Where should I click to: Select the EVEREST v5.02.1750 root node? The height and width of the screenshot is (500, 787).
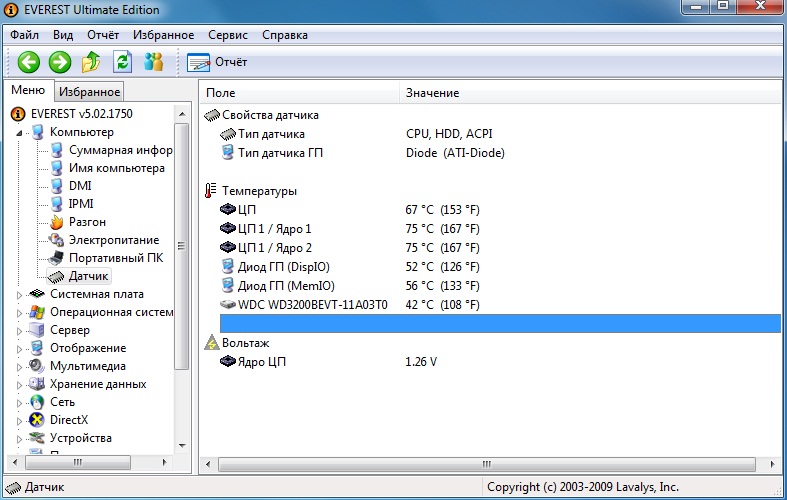[82, 114]
